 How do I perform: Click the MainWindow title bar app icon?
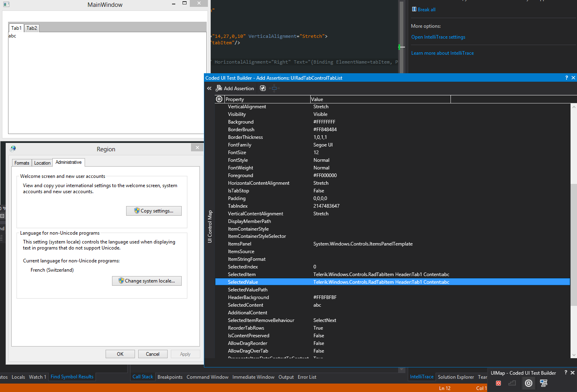pyautogui.click(x=6, y=4)
